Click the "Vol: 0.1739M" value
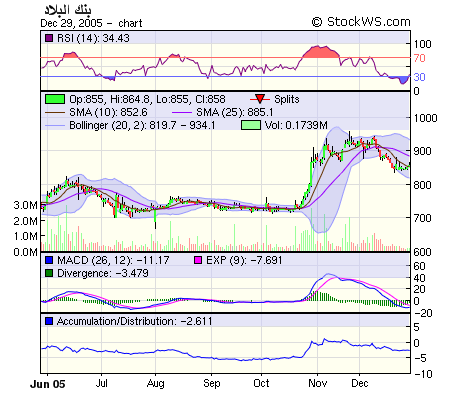 (x=296, y=125)
